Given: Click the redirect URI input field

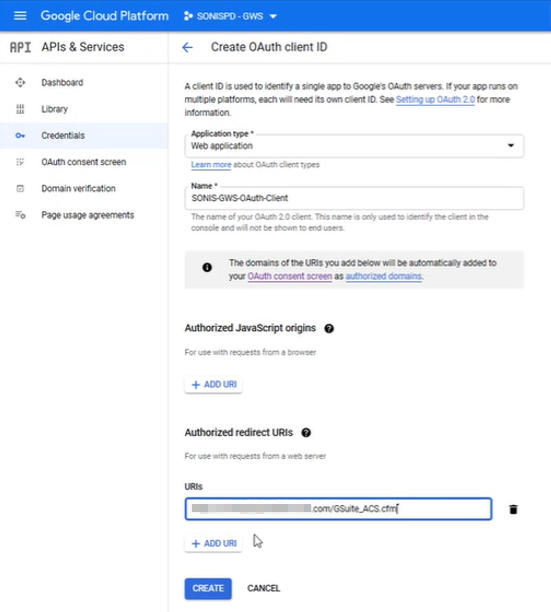Looking at the screenshot, I should pyautogui.click(x=338, y=509).
